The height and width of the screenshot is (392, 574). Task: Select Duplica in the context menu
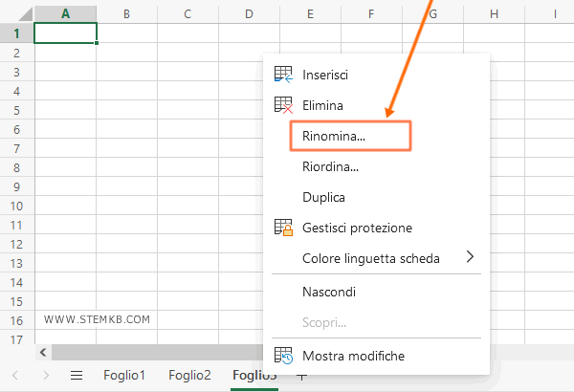(323, 197)
